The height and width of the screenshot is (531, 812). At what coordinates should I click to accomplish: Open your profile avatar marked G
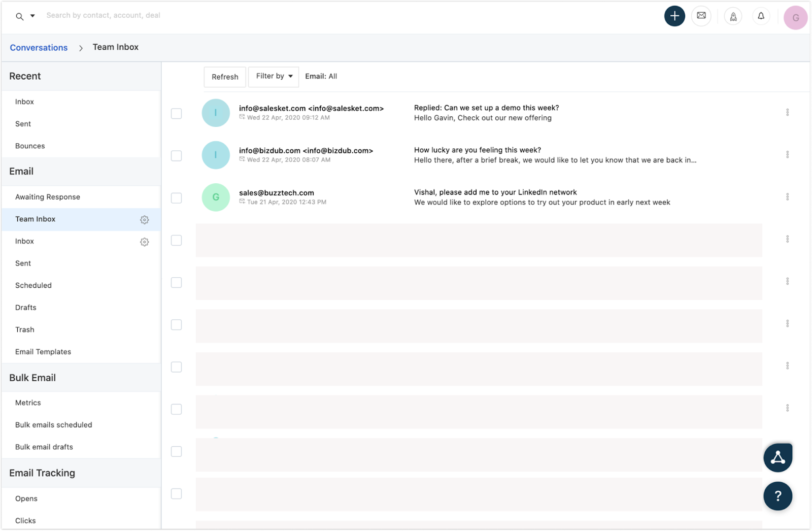pyautogui.click(x=795, y=17)
